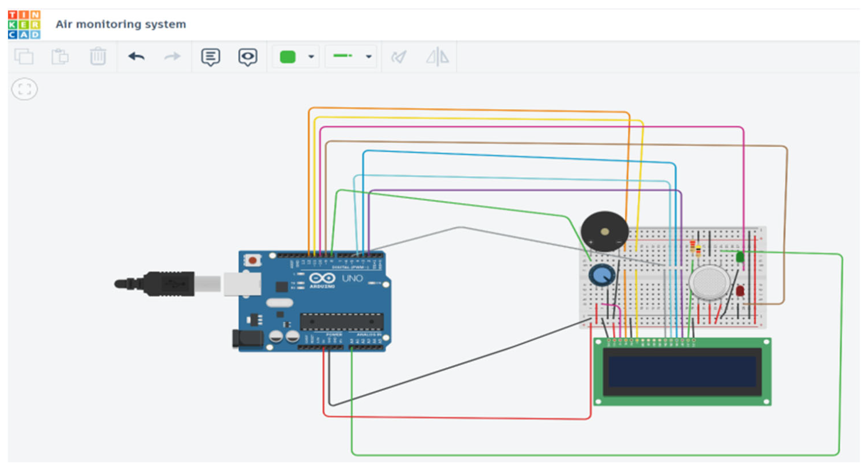Screen dimensions: 868x471
Task: Select the black piezo buzzer
Action: (x=604, y=231)
